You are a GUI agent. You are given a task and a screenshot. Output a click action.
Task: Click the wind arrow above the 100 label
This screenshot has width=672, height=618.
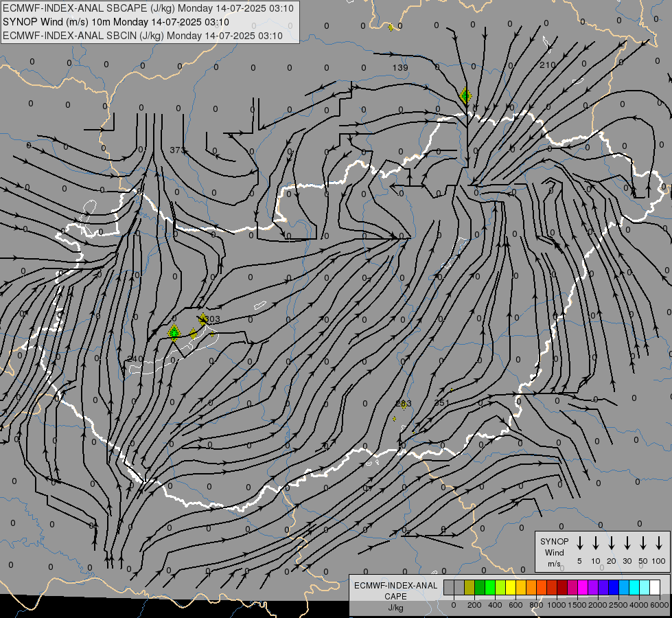(x=659, y=542)
